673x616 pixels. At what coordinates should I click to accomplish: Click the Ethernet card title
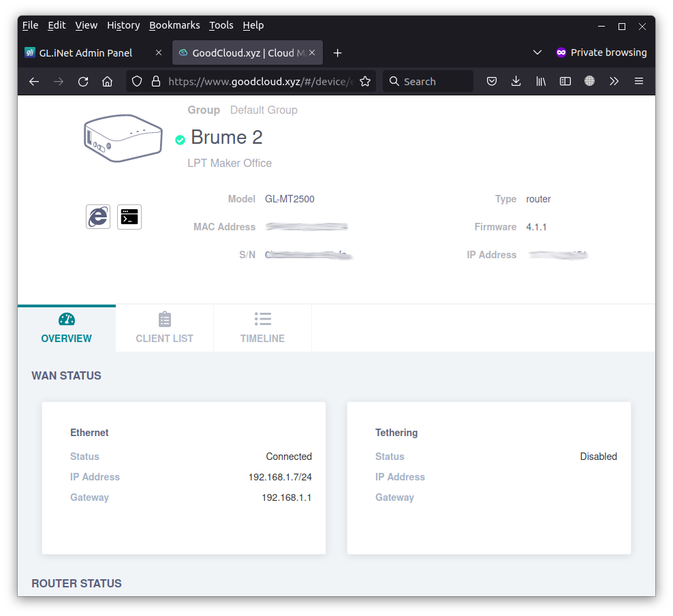tap(89, 433)
